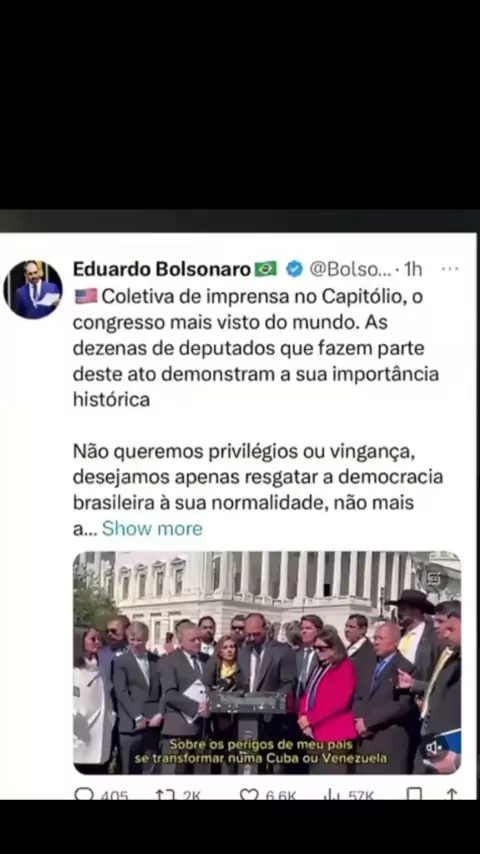
Task: Expand the tweet with Show more
Action: click(x=152, y=528)
